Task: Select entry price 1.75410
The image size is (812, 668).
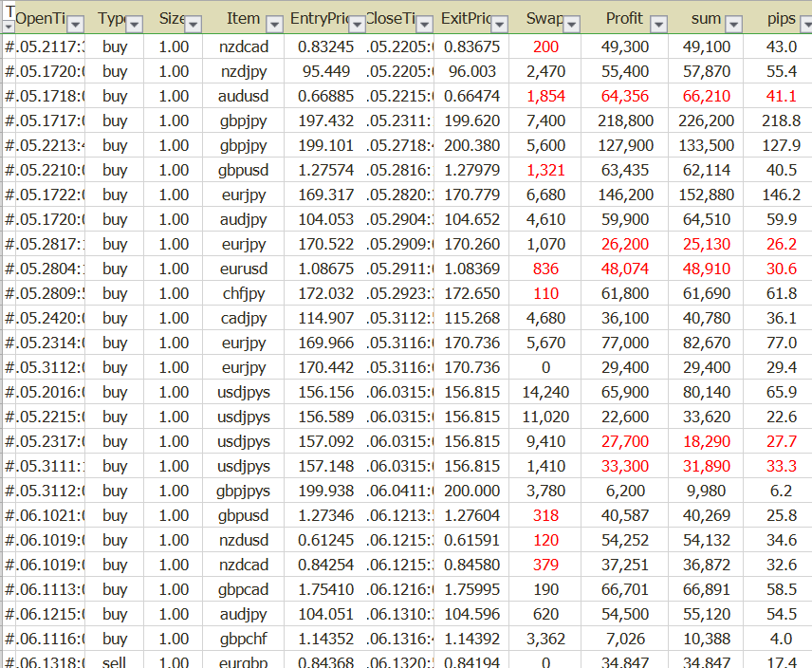Action: 325,589
